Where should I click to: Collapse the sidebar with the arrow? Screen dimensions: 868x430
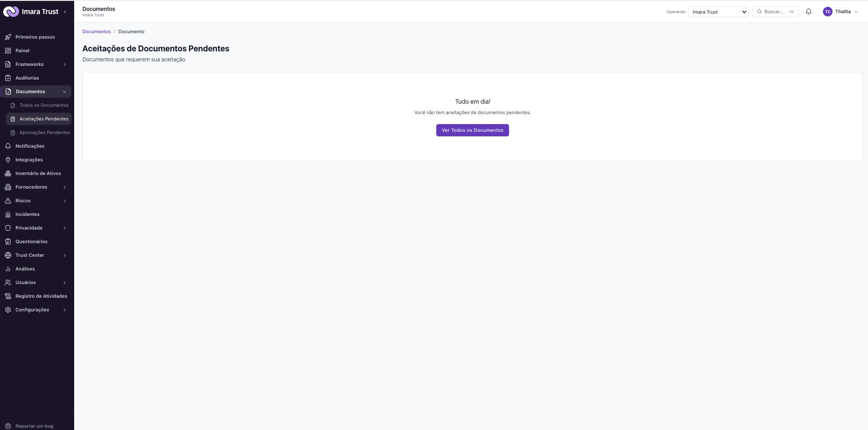coord(65,12)
